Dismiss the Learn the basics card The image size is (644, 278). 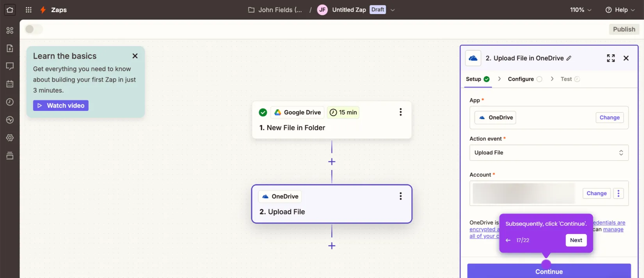pos(135,56)
